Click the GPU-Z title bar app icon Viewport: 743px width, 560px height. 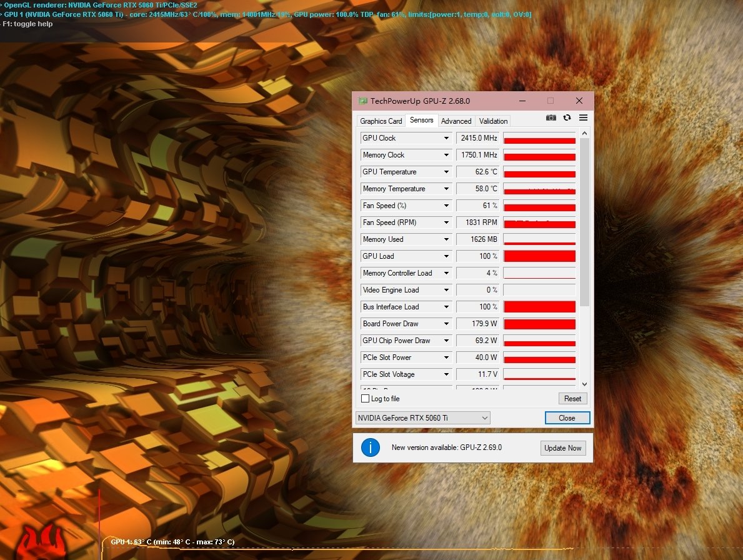pos(363,101)
